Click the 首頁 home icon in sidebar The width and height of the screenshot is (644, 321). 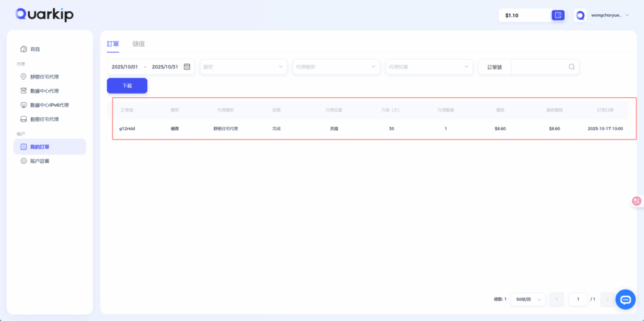(24, 49)
